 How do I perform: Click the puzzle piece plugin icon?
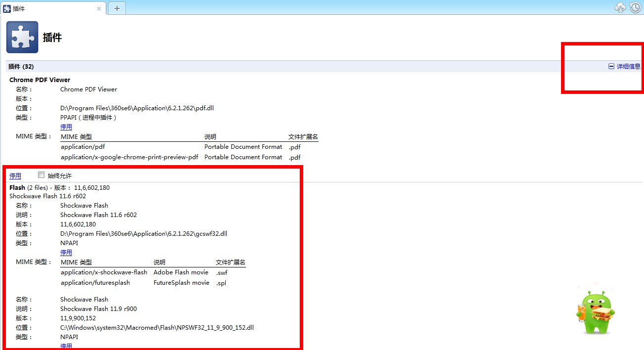[x=22, y=37]
